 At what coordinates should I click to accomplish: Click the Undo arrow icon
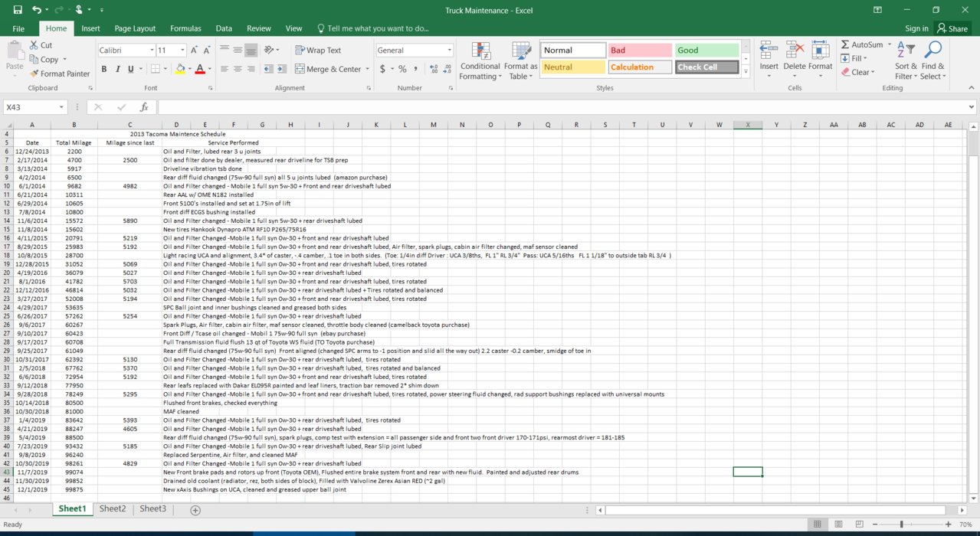point(37,10)
